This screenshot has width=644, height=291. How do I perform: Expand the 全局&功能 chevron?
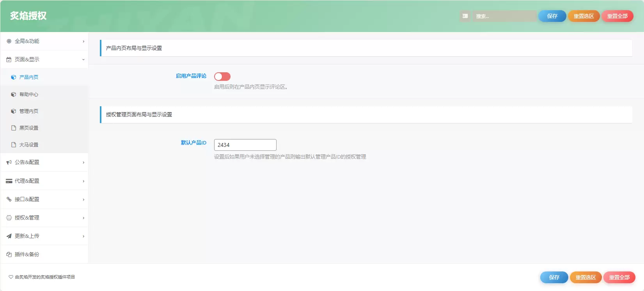click(x=83, y=41)
